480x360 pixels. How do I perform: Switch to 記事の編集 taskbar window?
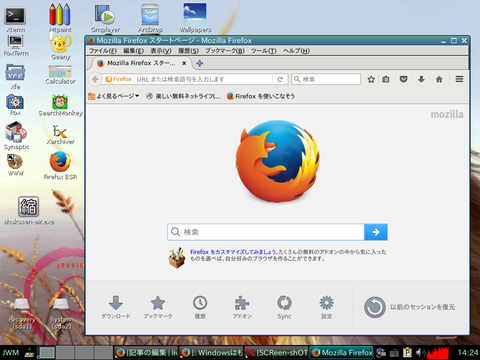pyautogui.click(x=146, y=353)
